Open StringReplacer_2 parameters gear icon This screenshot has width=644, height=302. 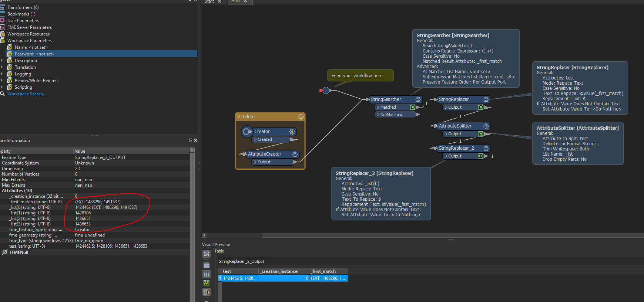[x=486, y=148]
